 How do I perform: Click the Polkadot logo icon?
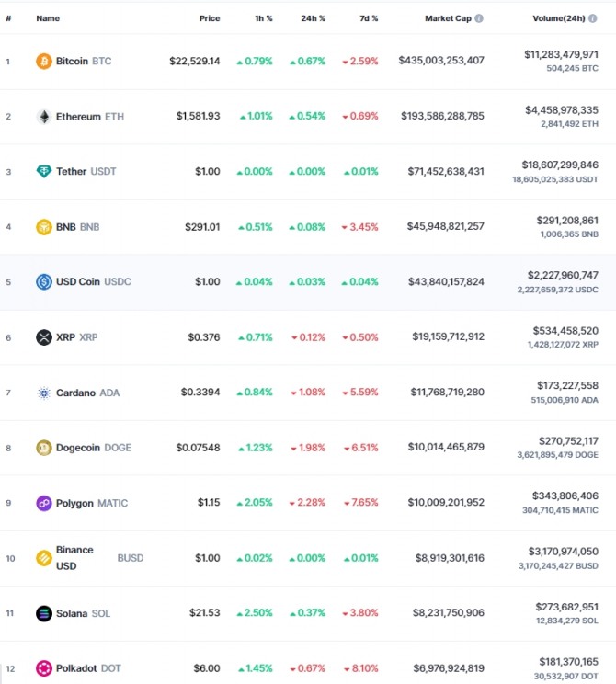[44, 668]
